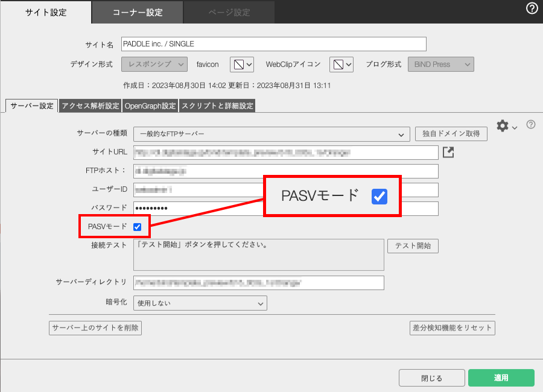Switch to the コーナー設定 tab
543x392 pixels.
point(137,12)
